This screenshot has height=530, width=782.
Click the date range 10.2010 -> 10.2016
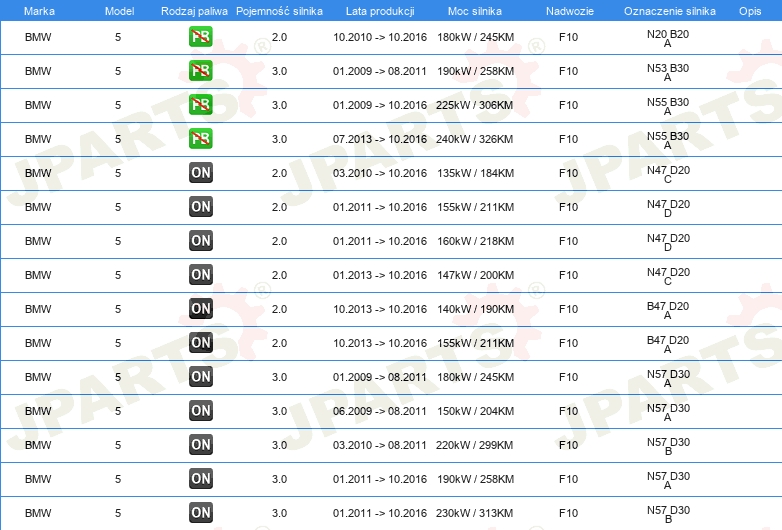pos(380,37)
